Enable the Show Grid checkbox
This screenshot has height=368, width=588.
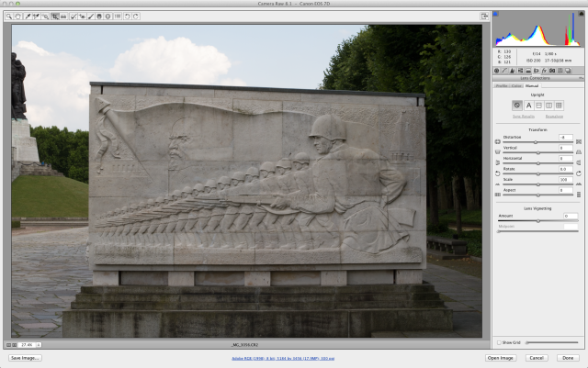tap(499, 342)
